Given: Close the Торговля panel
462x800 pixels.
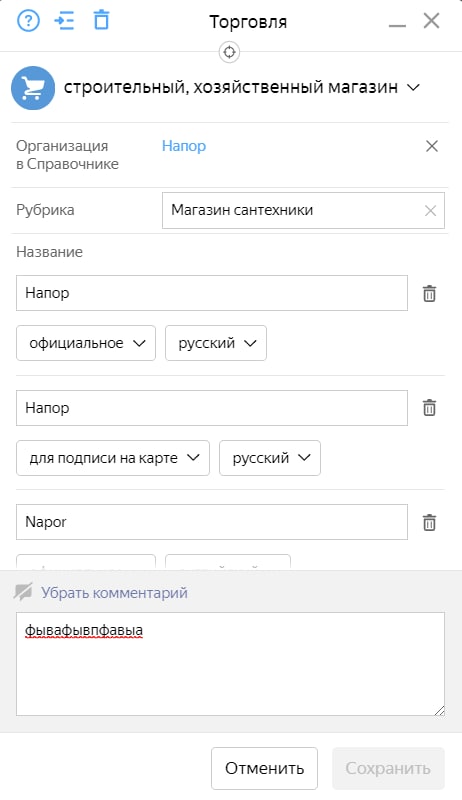Looking at the screenshot, I should [431, 21].
